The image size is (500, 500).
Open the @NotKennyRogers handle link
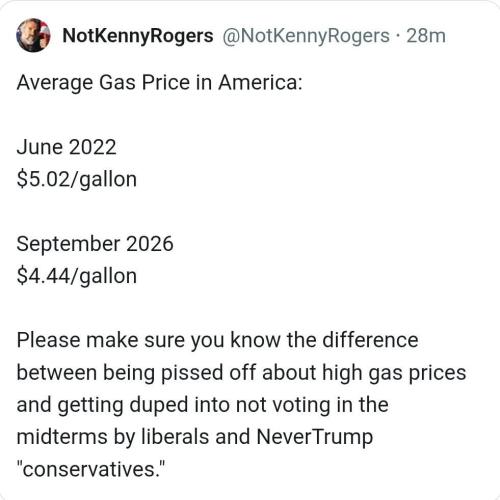(x=306, y=36)
